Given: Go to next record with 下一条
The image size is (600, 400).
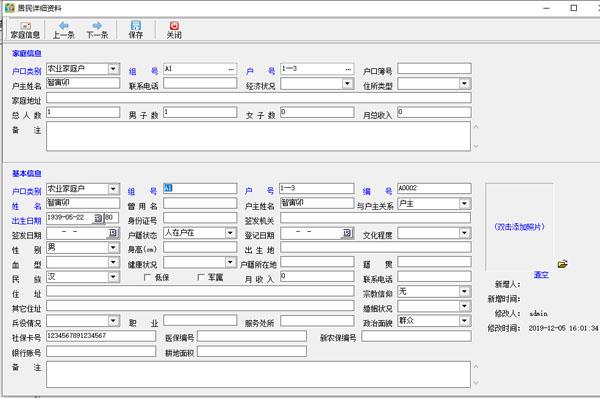Looking at the screenshot, I should pos(97,31).
